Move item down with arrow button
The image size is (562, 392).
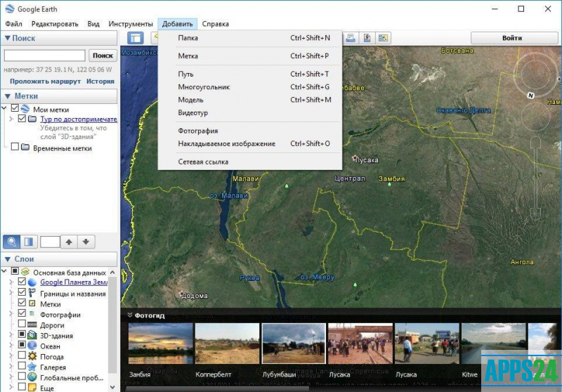[86, 242]
